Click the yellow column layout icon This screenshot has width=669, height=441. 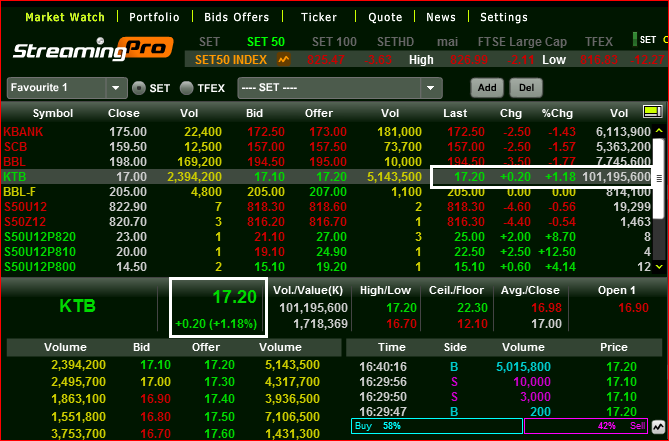click(x=652, y=112)
